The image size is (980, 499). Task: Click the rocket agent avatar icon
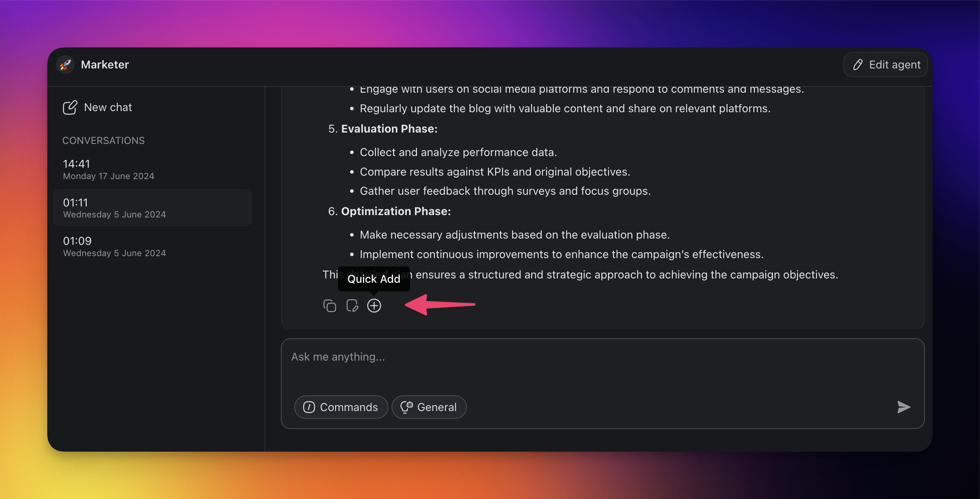click(x=65, y=65)
